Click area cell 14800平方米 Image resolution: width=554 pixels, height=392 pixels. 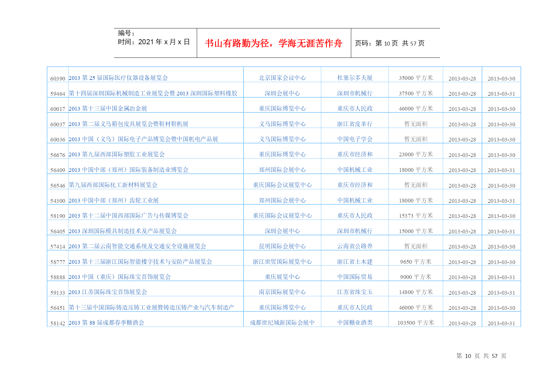tap(416, 292)
